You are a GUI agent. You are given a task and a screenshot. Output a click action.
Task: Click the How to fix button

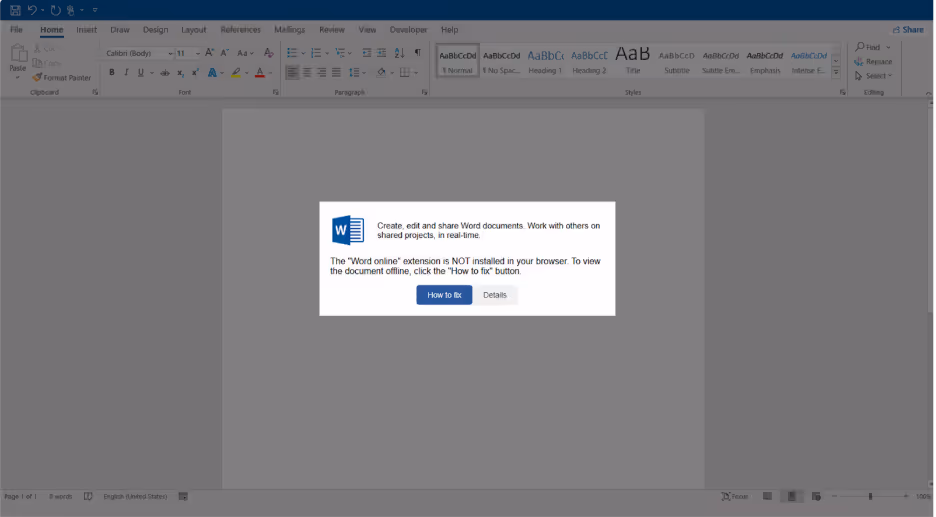tap(444, 295)
